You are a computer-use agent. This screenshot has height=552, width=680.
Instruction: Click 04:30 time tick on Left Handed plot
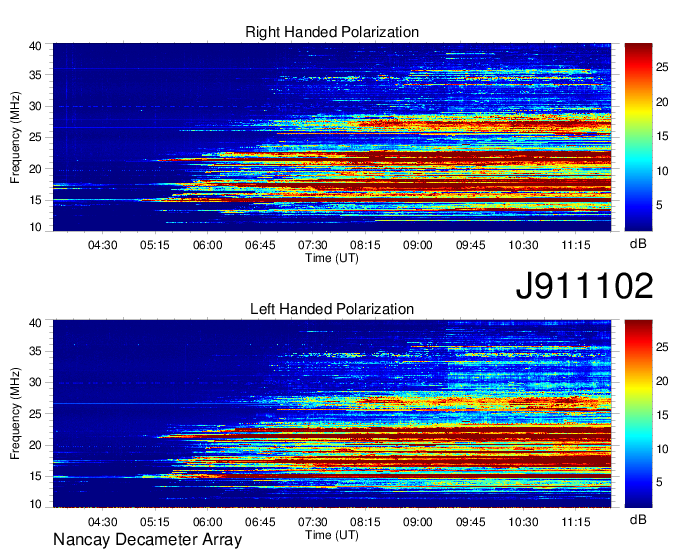(102, 522)
